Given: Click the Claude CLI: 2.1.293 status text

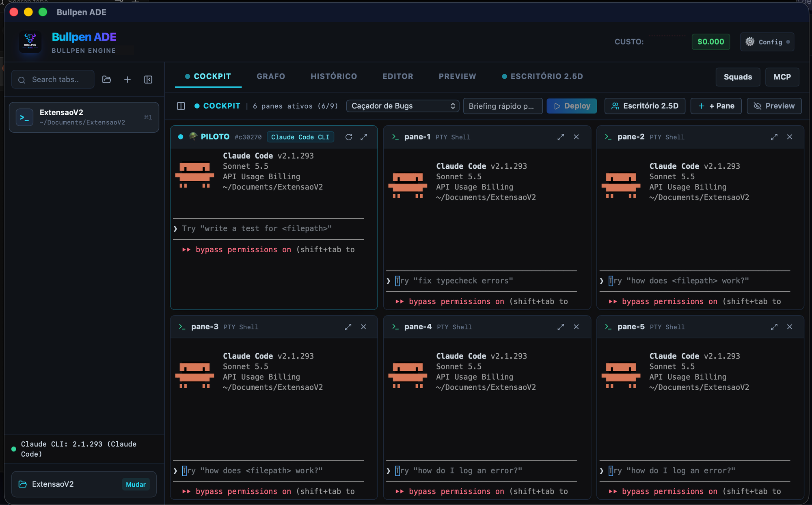Looking at the screenshot, I should pyautogui.click(x=79, y=449).
